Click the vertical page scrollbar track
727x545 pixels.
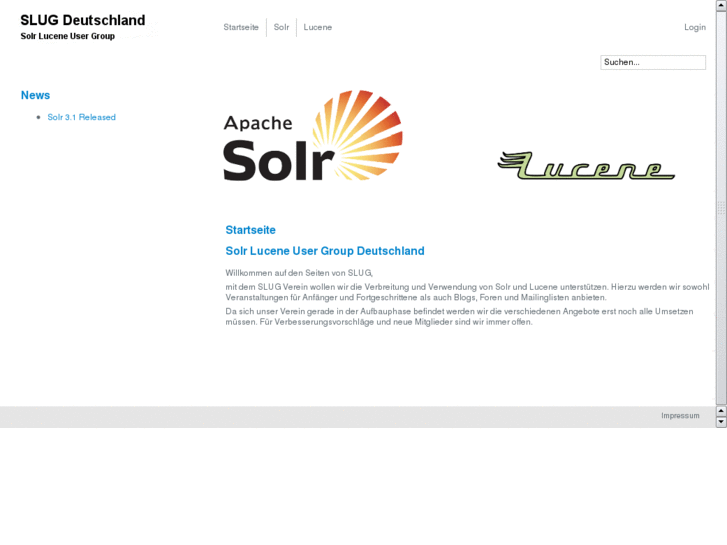(721, 207)
